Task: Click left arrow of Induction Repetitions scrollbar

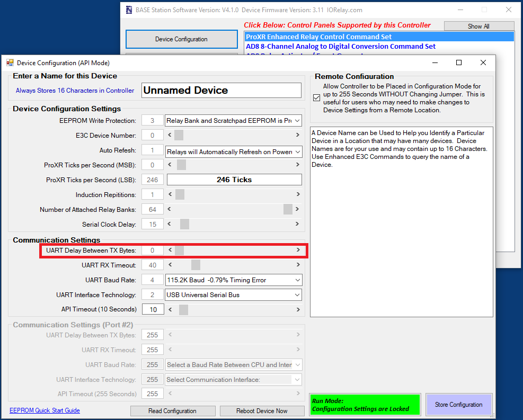Action: coord(171,195)
